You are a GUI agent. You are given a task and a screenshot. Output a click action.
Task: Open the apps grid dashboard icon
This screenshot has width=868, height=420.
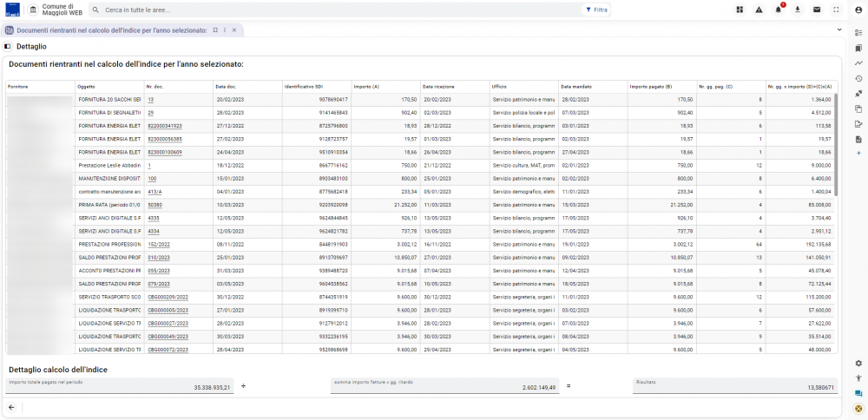pyautogui.click(x=739, y=10)
